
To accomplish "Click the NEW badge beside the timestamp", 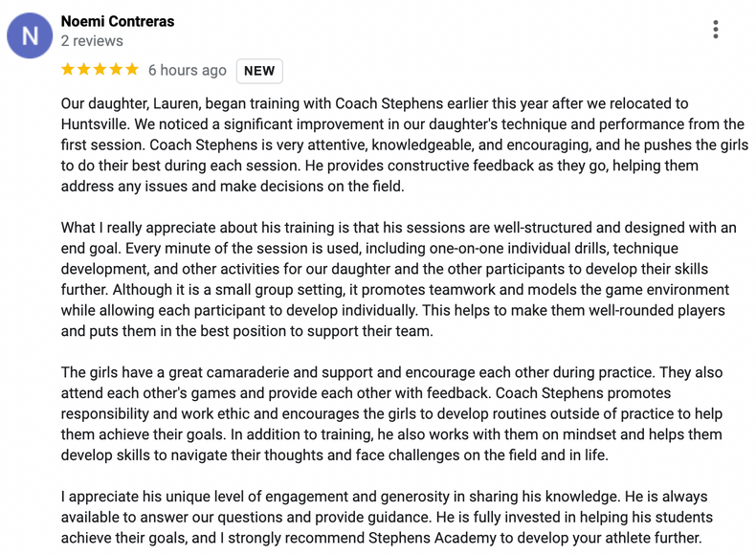I will 259,71.
